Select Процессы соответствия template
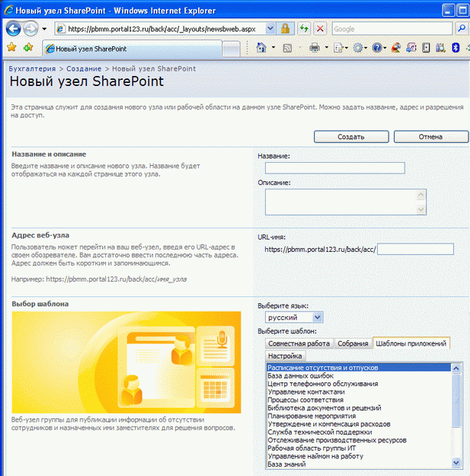This screenshot has height=476, width=470. 359,400
